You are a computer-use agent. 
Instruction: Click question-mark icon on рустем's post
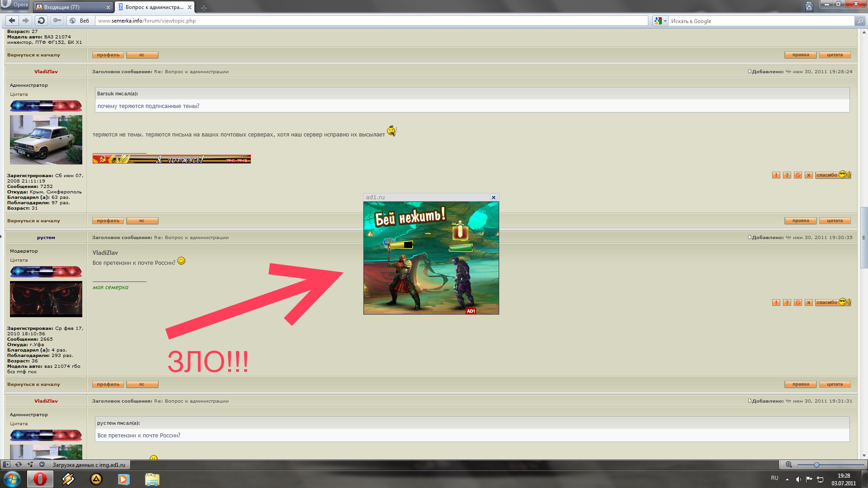787,303
